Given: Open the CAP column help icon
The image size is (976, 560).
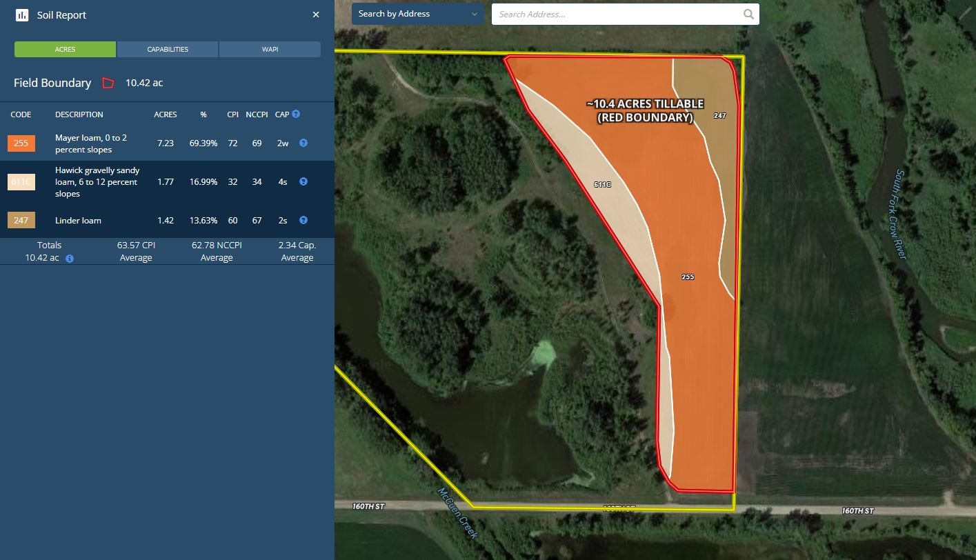Looking at the screenshot, I should 296,114.
